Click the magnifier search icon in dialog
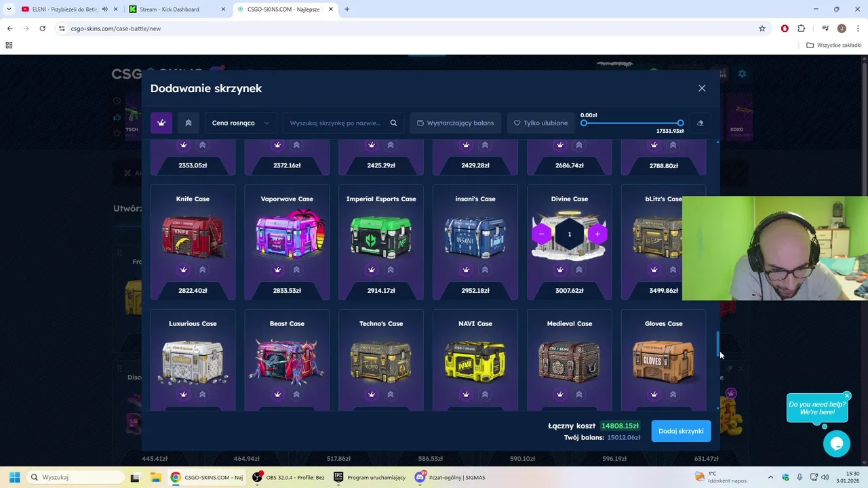The image size is (868, 488). 393,123
